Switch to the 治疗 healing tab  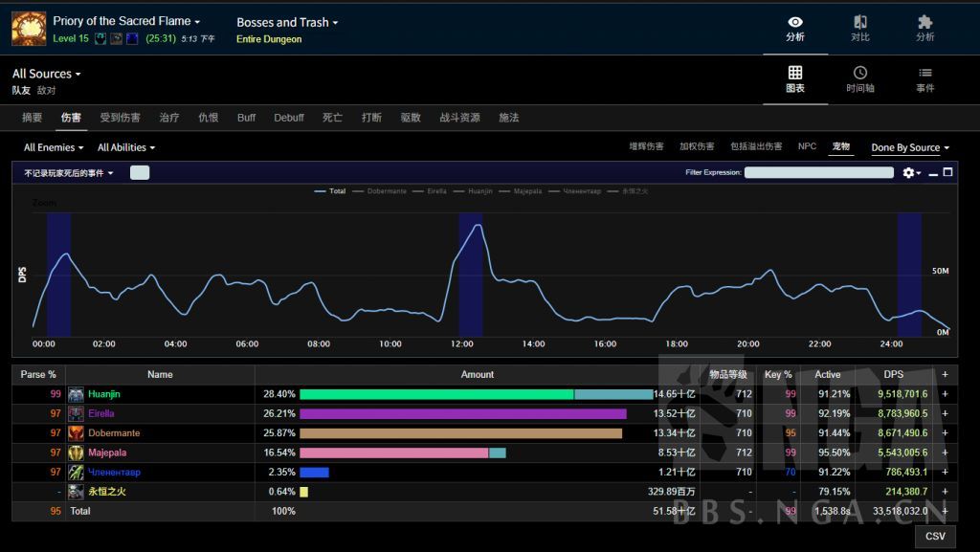(x=169, y=118)
